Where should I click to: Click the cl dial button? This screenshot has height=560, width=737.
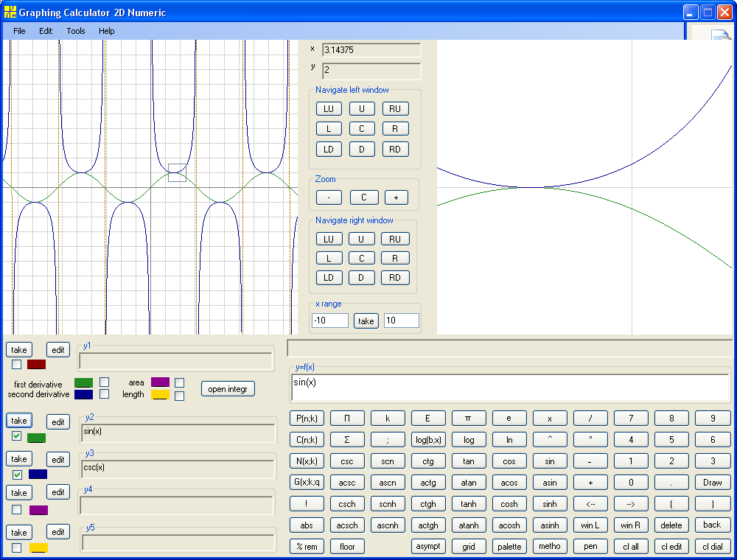click(712, 547)
